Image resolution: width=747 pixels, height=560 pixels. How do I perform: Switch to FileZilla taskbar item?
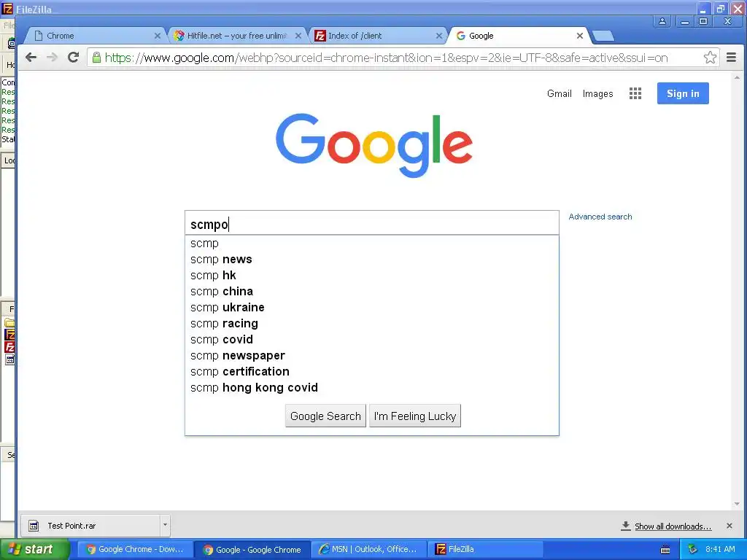(486, 550)
